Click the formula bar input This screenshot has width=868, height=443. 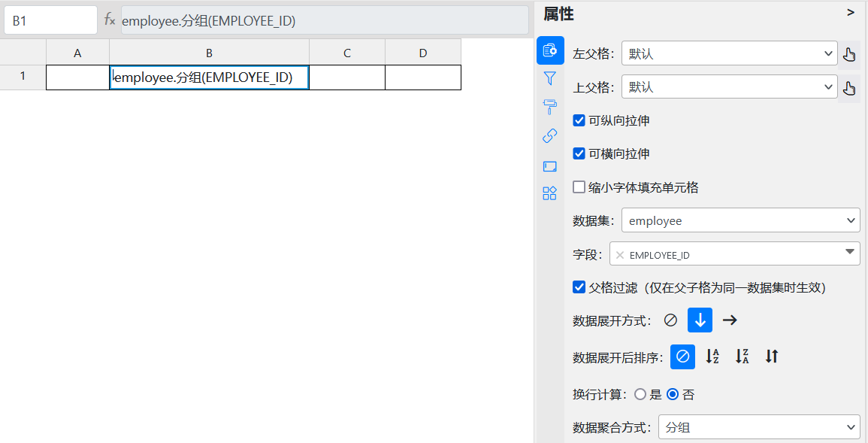coord(325,20)
